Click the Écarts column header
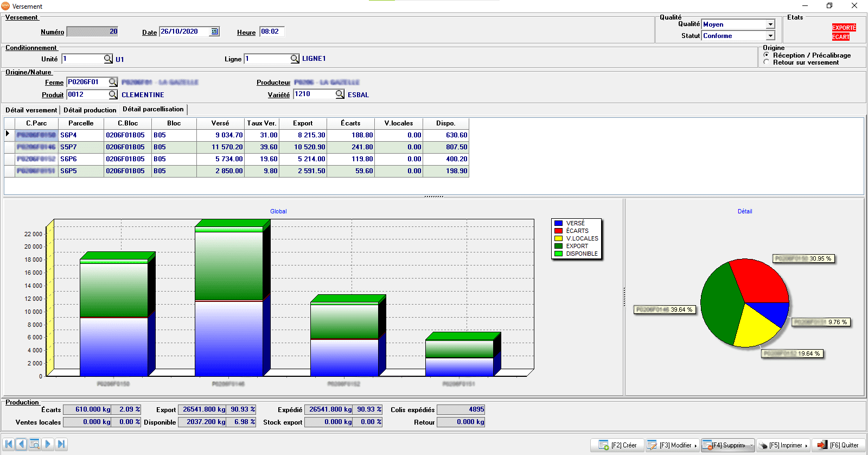Viewport: 868px width, 455px height. click(x=350, y=123)
